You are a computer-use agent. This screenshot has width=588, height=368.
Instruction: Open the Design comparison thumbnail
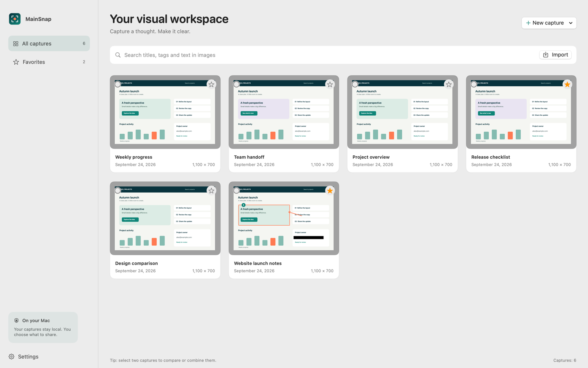pyautogui.click(x=165, y=218)
